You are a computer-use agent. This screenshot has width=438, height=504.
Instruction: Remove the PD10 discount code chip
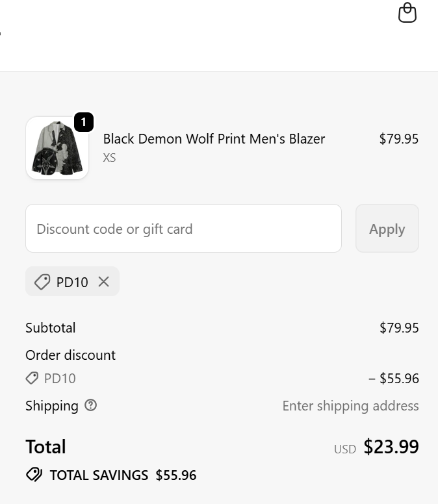coord(104,282)
